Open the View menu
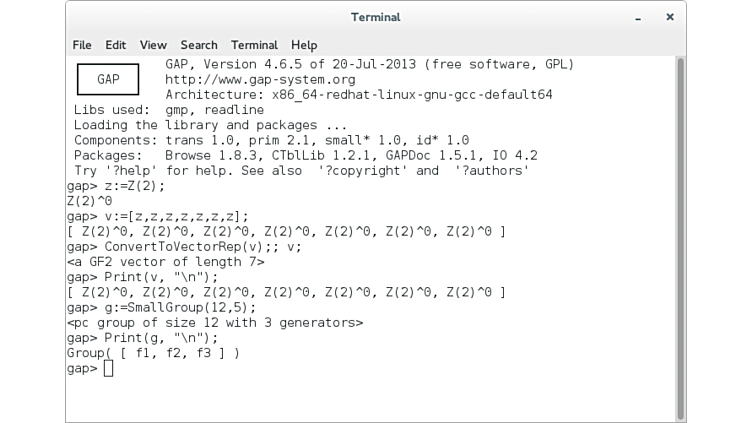 [153, 45]
